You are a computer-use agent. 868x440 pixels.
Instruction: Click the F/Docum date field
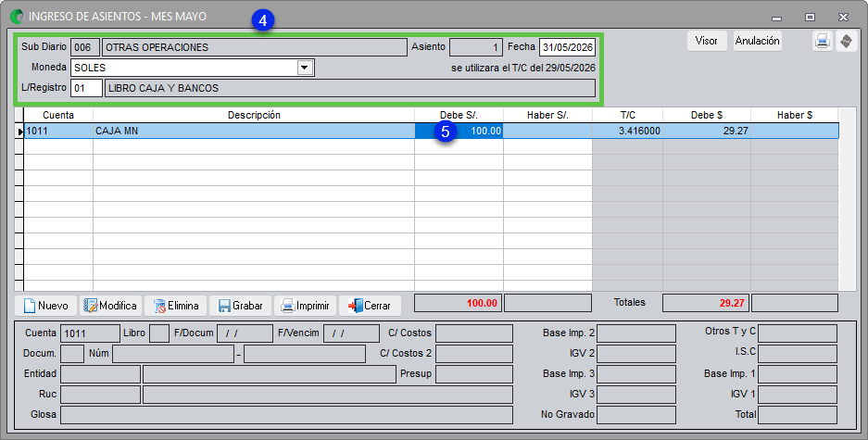pyautogui.click(x=245, y=333)
